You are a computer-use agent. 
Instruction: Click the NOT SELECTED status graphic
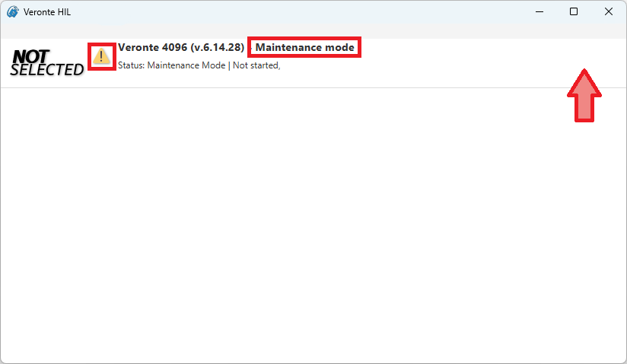coord(47,63)
